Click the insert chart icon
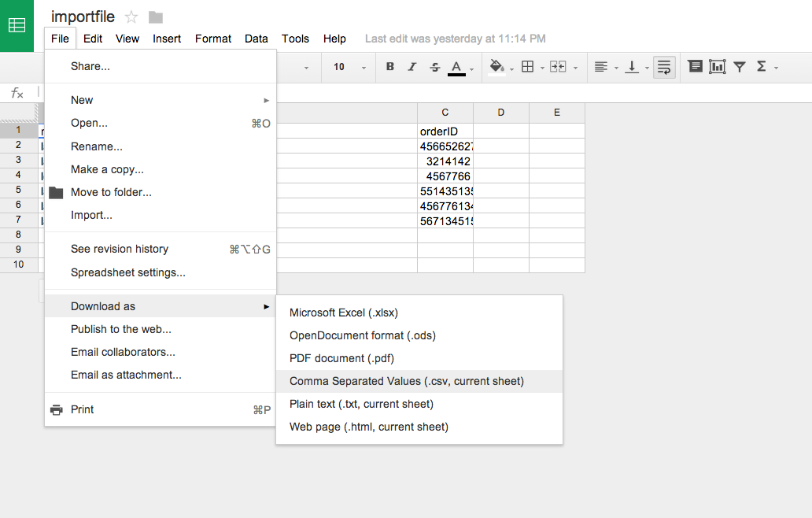Screen dimensions: 812x518 (x=718, y=66)
